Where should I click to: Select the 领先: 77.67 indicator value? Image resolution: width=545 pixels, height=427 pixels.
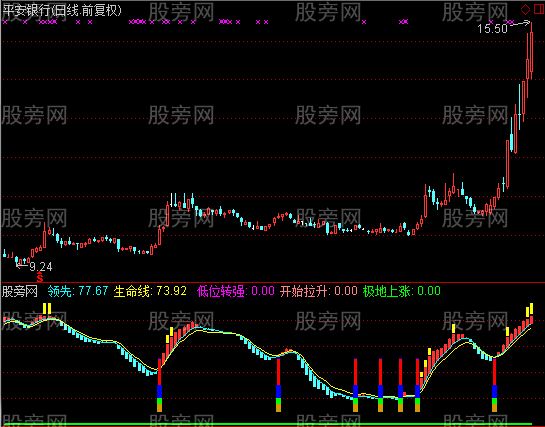pyautogui.click(x=78, y=291)
